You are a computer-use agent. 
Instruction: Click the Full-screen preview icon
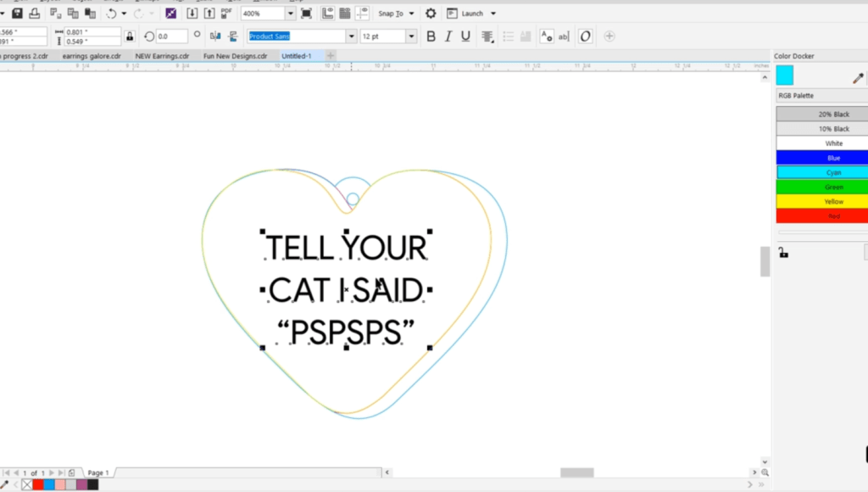tap(306, 14)
